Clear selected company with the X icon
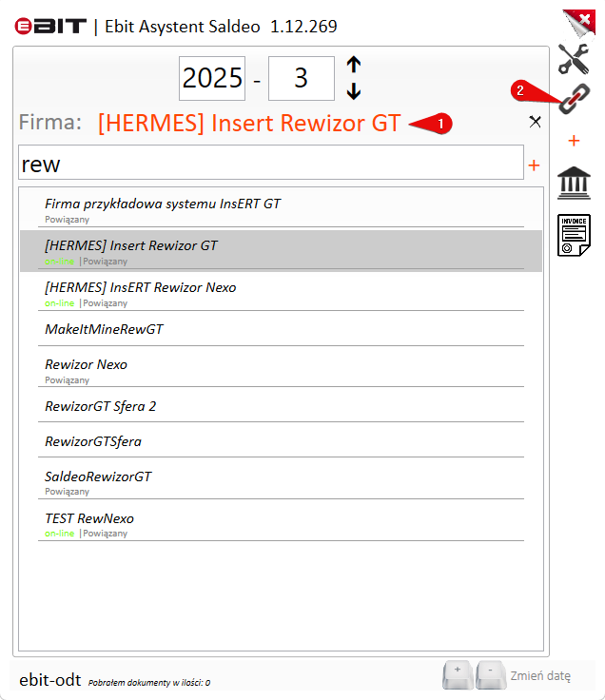The width and height of the screenshot is (605, 700). (x=535, y=122)
